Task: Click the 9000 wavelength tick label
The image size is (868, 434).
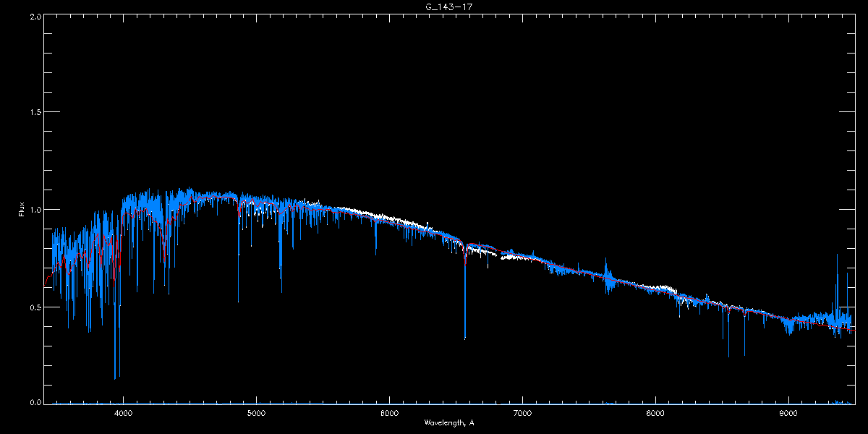Action: click(x=788, y=414)
